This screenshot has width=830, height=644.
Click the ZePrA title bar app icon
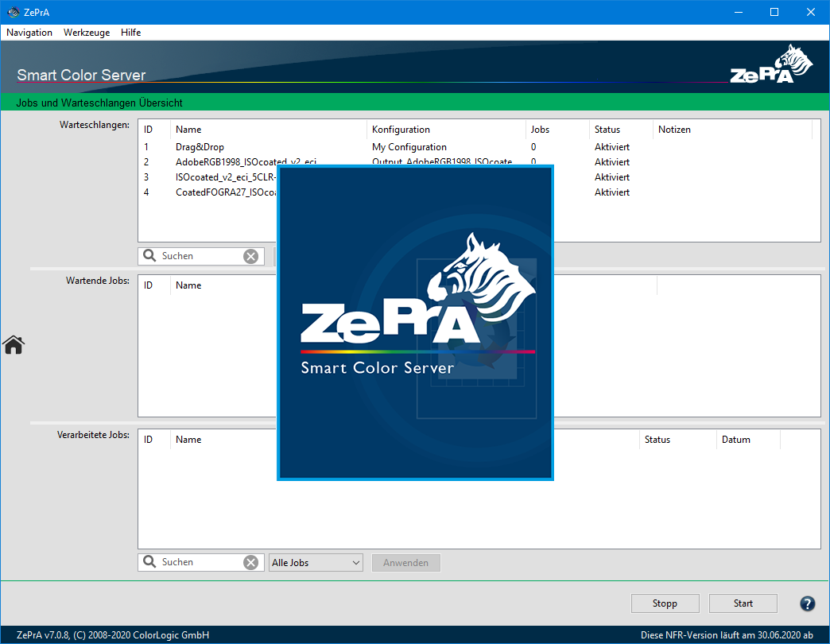click(12, 12)
